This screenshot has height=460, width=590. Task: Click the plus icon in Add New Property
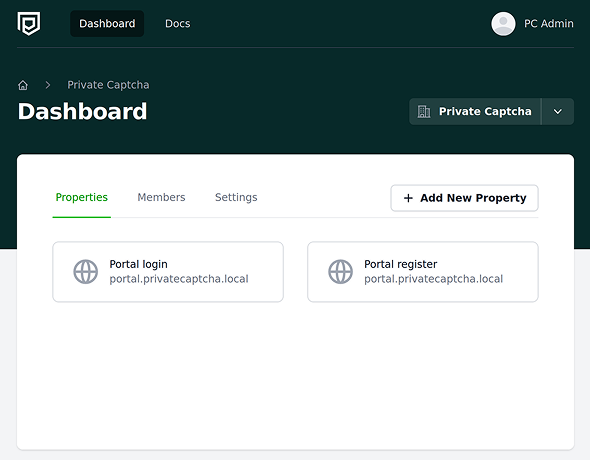click(408, 198)
